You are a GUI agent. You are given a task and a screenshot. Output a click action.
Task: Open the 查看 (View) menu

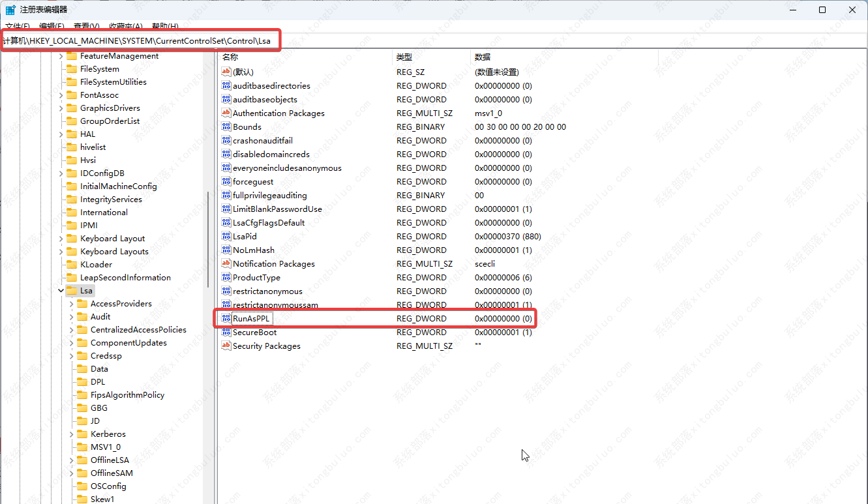(86, 27)
